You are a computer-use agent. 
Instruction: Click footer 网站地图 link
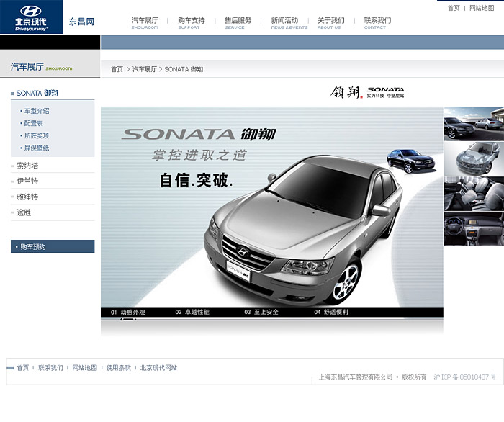point(84,368)
